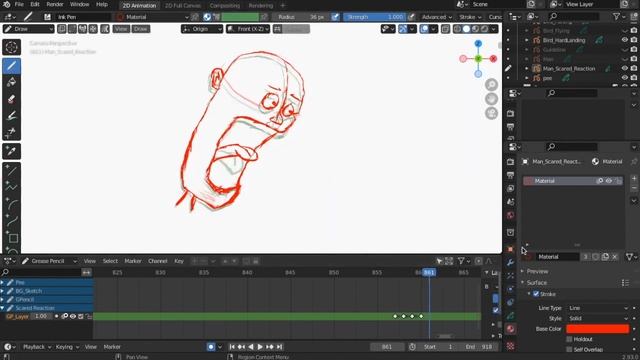Open the Playback popover in timeline footer
The image size is (640, 360).
[x=37, y=347]
